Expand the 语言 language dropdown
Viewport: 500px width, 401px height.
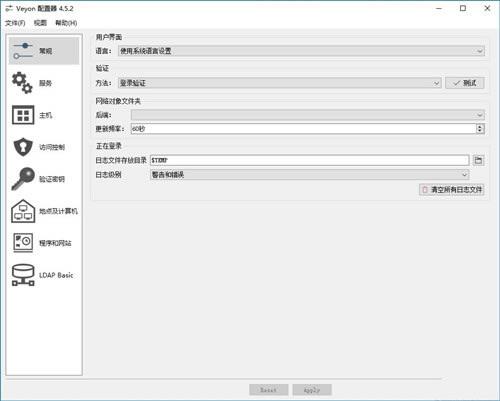[x=301, y=51]
